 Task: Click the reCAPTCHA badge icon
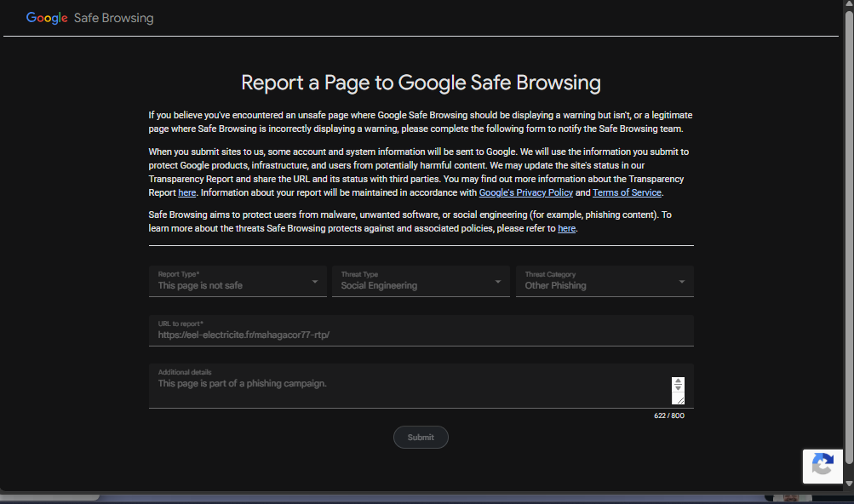click(x=822, y=466)
